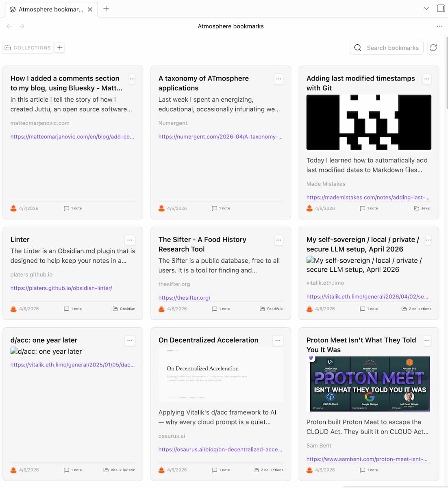Refresh bookmarks using the sync icon
This screenshot has width=448, height=488.
pos(433,48)
